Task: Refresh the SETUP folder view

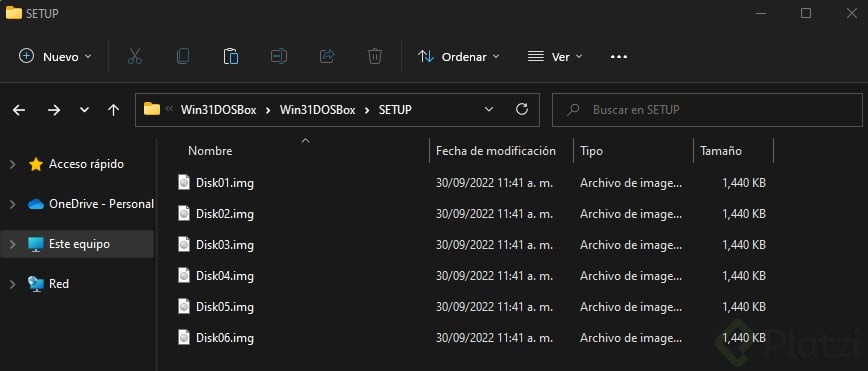Action: coord(521,110)
